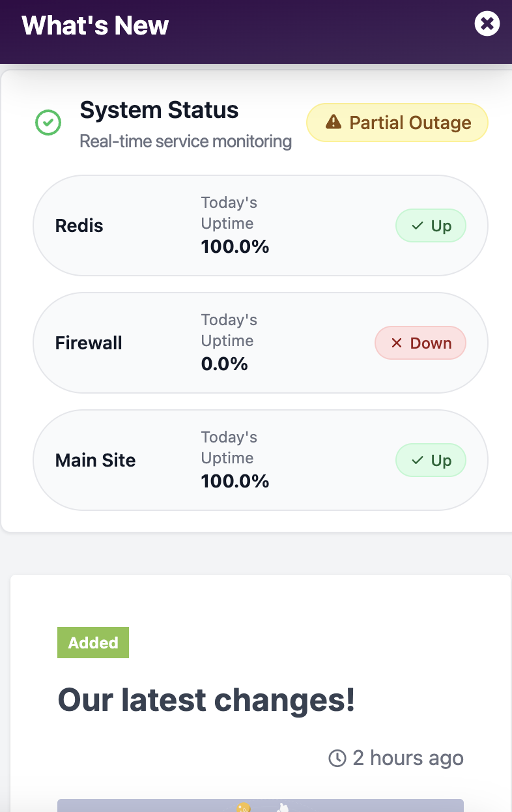Click the 100.0% uptime indicator for Redis
The height and width of the screenshot is (812, 512).
point(235,246)
